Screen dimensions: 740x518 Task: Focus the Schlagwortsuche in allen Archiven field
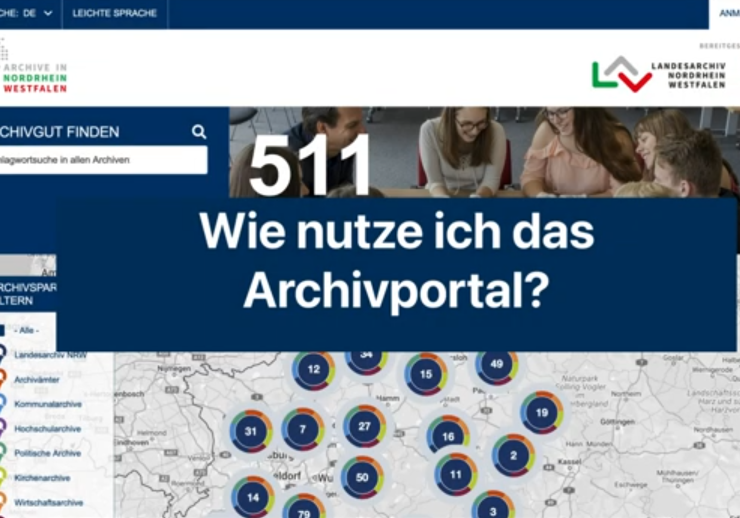(103, 160)
